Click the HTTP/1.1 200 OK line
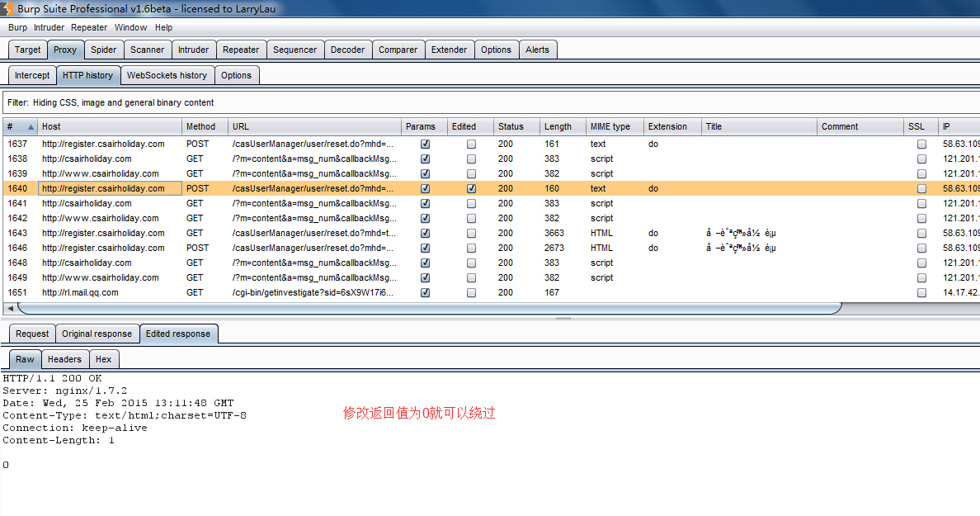This screenshot has width=980, height=516. 53,378
